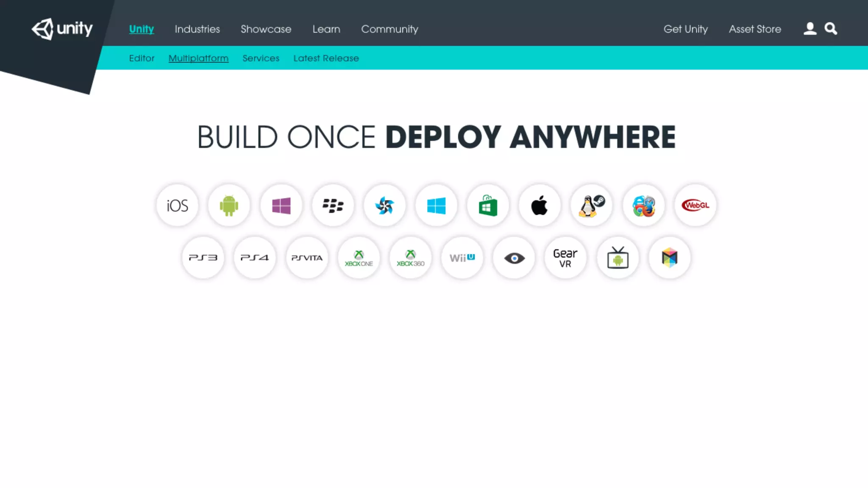Image resolution: width=868 pixels, height=488 pixels.
Task: Select the WebGL platform icon
Action: click(695, 205)
